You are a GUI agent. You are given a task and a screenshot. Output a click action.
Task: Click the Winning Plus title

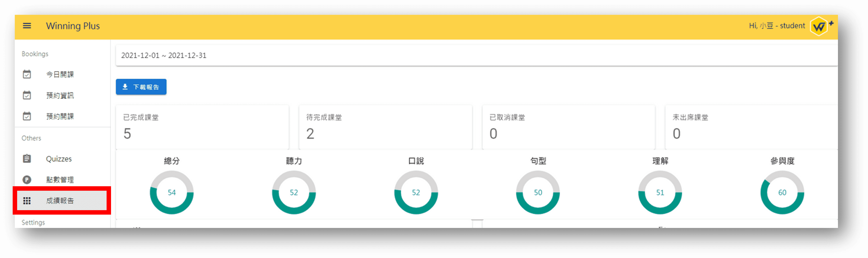pos(73,26)
